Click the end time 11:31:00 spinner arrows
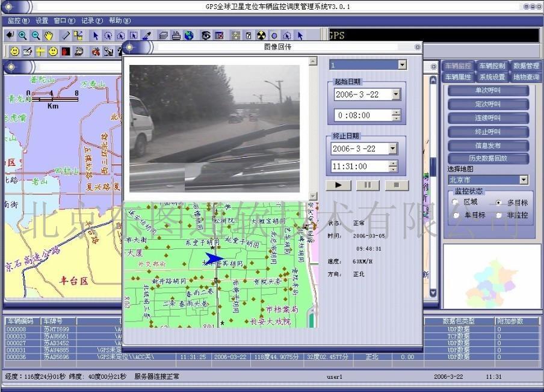 [x=393, y=167]
